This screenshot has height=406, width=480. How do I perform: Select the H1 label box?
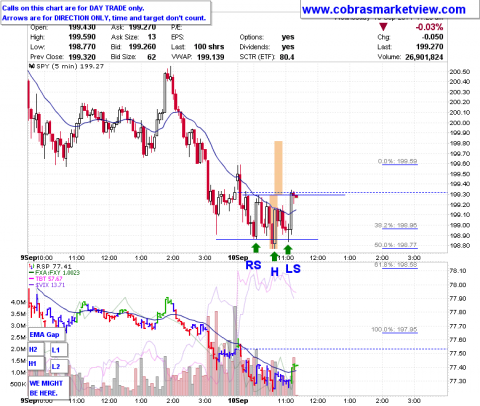pos(36,364)
